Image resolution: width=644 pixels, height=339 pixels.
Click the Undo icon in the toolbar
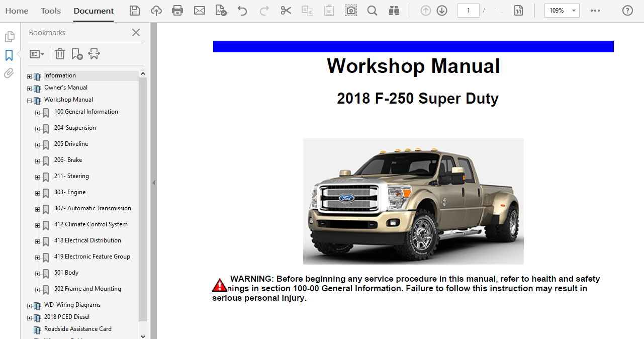coord(242,10)
